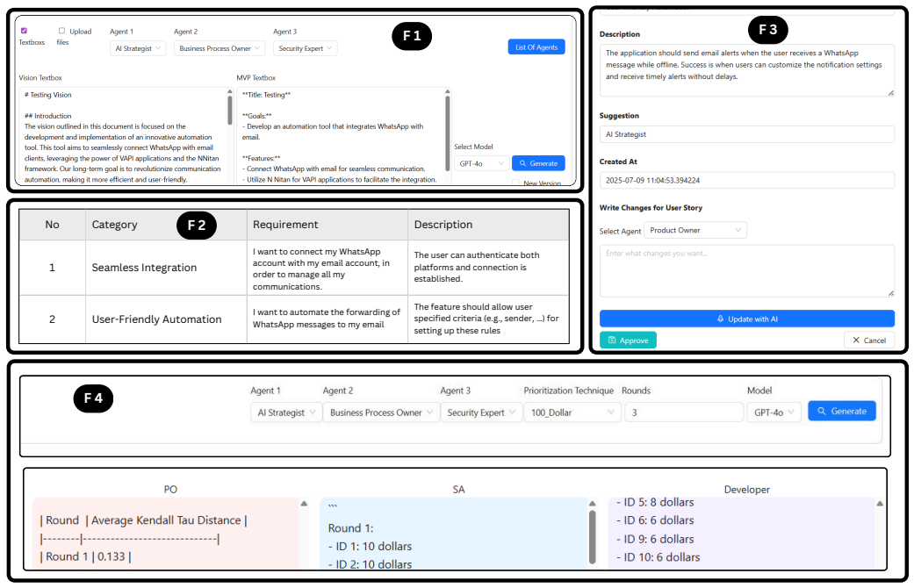Click the Update with AI button

tap(746, 319)
